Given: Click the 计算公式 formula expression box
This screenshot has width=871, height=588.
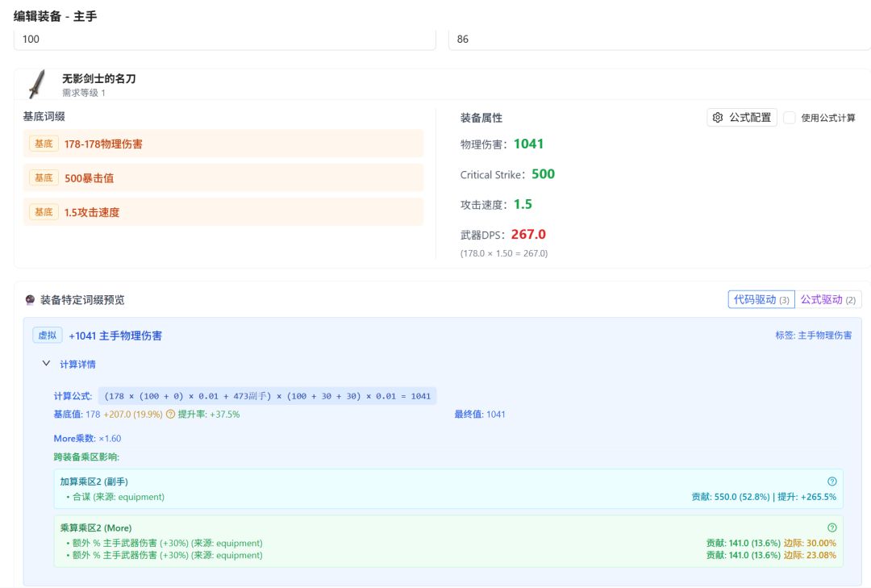Looking at the screenshot, I should 267,396.
